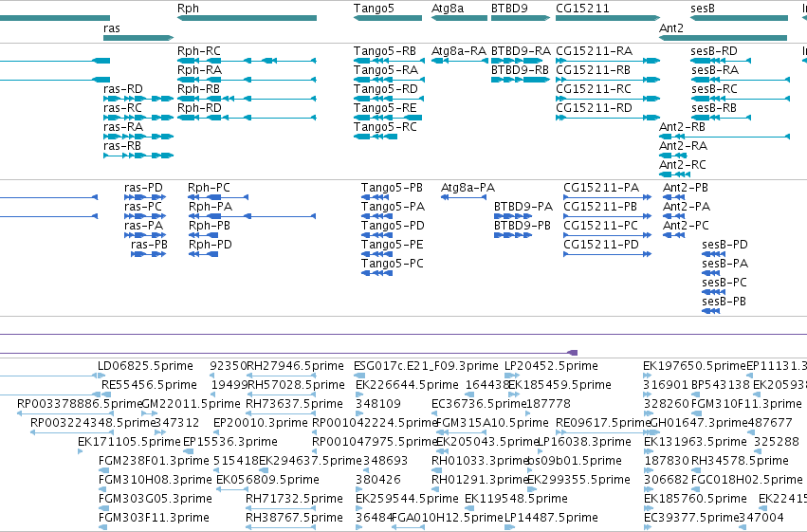Click transcript BTBD9-RB

[520, 70]
